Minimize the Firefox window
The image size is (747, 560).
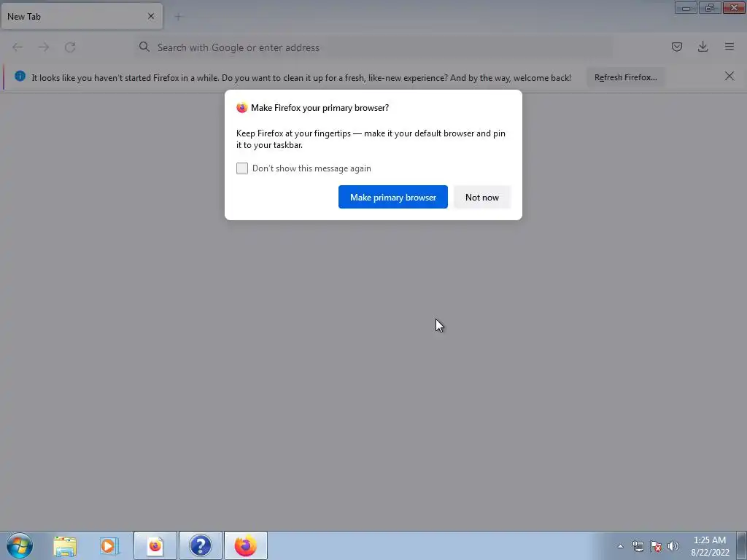click(686, 8)
